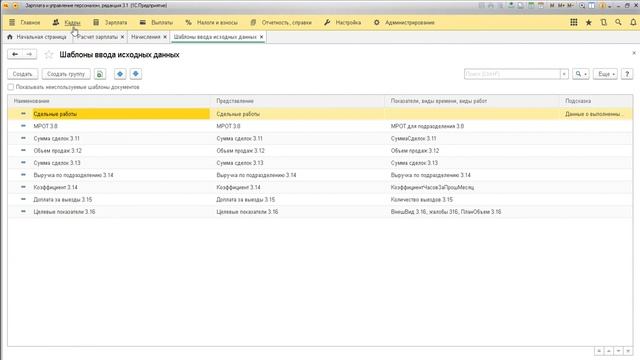Select the Сдельные работы row name
Viewport: 640px width, 360px height.
55,114
